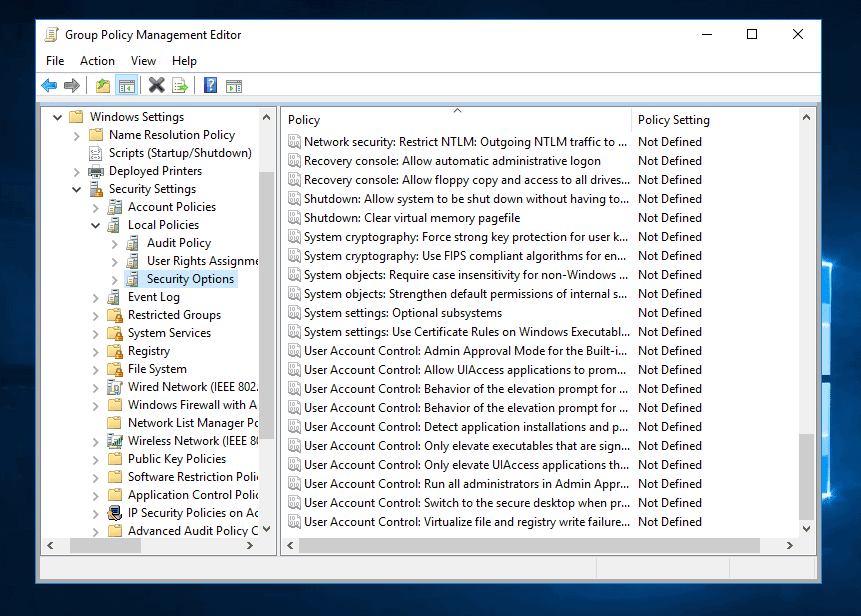Collapse the Windows Settings tree node

[57, 116]
